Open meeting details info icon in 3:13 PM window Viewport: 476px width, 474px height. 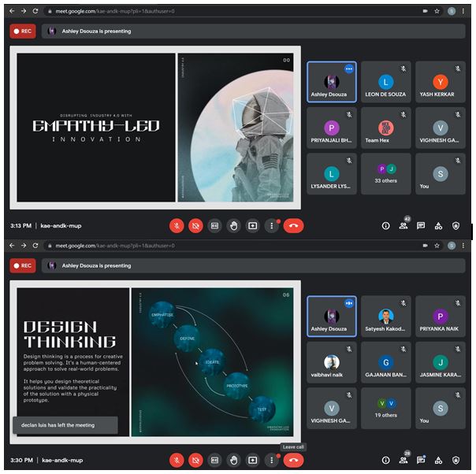click(385, 226)
